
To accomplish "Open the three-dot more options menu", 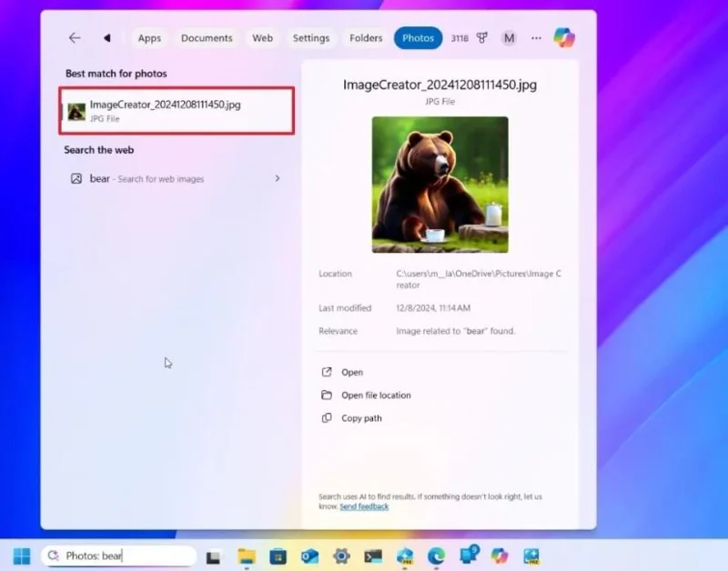I will pyautogui.click(x=536, y=38).
